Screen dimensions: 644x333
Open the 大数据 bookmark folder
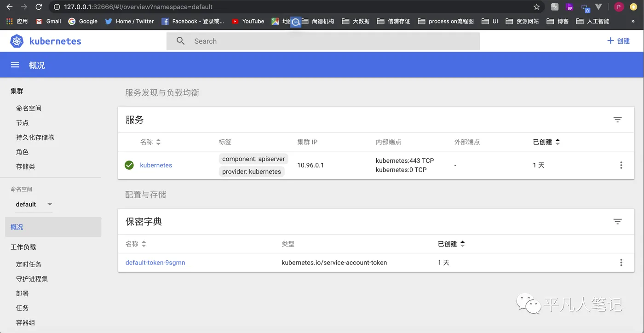(356, 21)
